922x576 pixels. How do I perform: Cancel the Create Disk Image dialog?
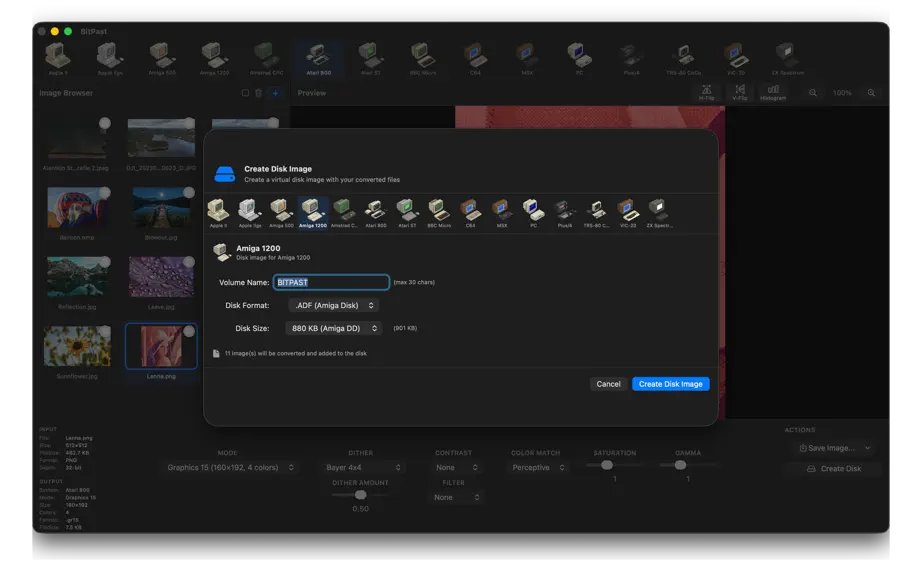tap(608, 384)
